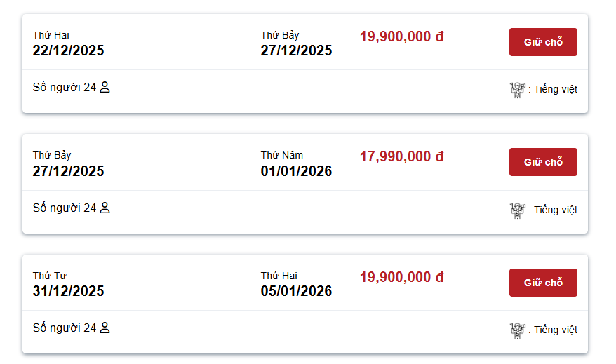616x364 pixels.
Task: Reserve the tour departing 31/12/2025 with Giữ chỗ
Action: click(543, 283)
